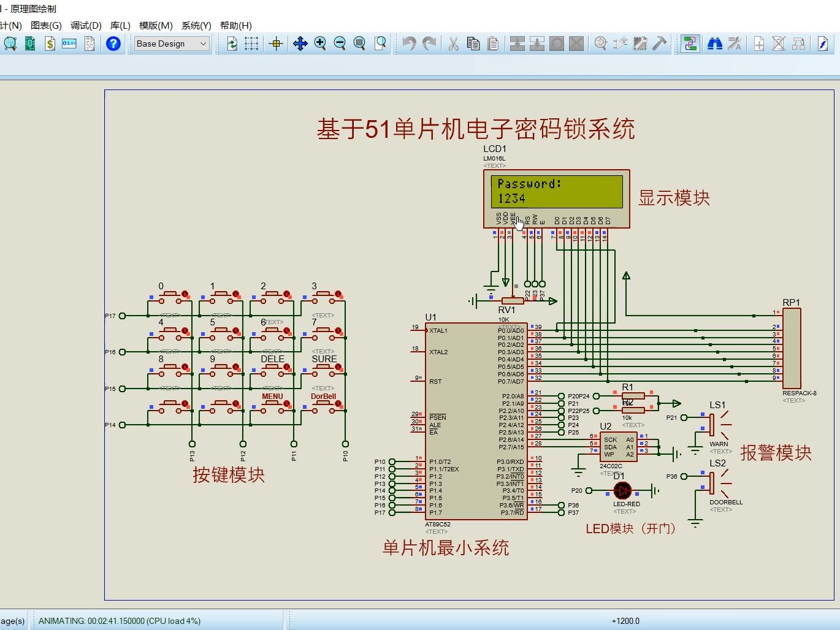Viewport: 840px width, 630px height.
Task: Click the RV1 potentiometer component
Action: 512,300
